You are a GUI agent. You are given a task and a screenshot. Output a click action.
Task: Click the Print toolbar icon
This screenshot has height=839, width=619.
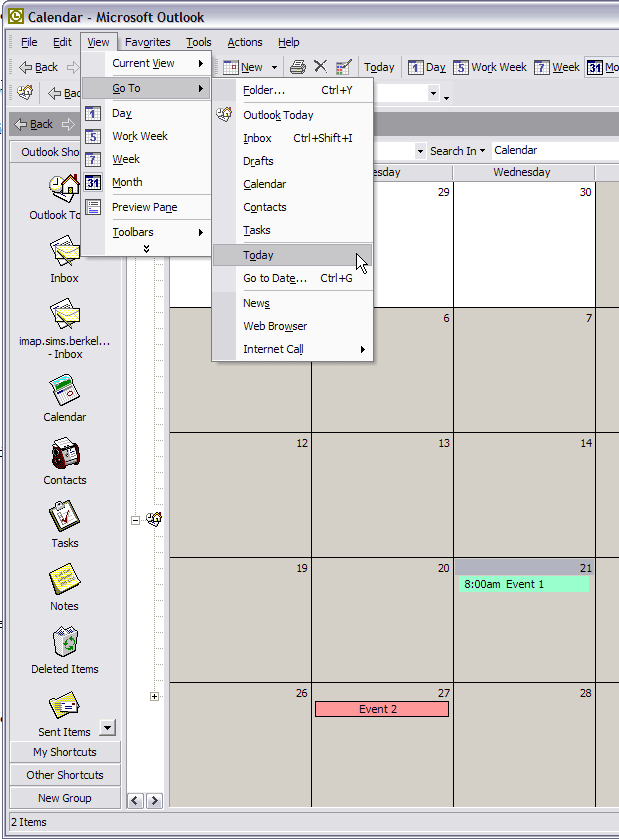[x=298, y=67]
